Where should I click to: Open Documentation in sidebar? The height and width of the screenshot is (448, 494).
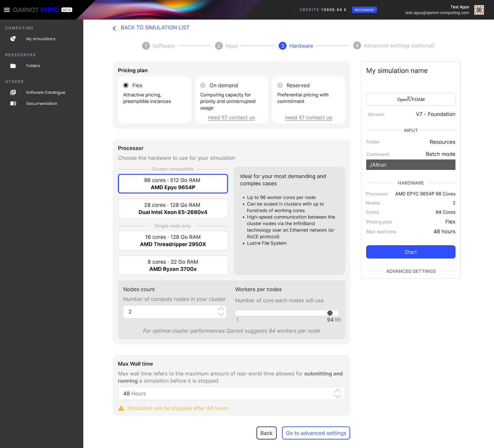coord(42,103)
